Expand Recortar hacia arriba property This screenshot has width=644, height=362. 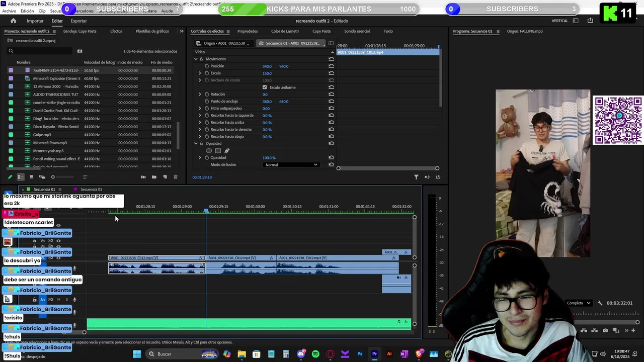point(200,122)
